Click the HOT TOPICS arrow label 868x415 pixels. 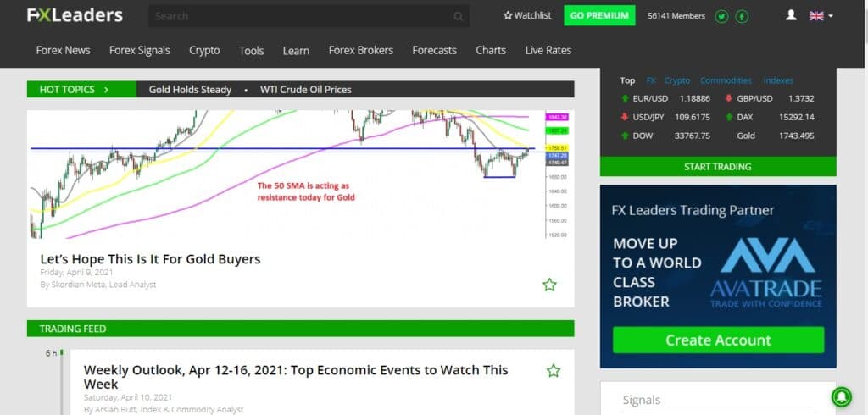[x=81, y=89]
